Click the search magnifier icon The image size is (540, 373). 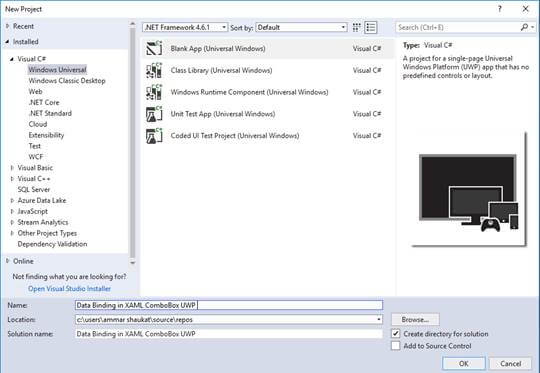click(x=524, y=27)
